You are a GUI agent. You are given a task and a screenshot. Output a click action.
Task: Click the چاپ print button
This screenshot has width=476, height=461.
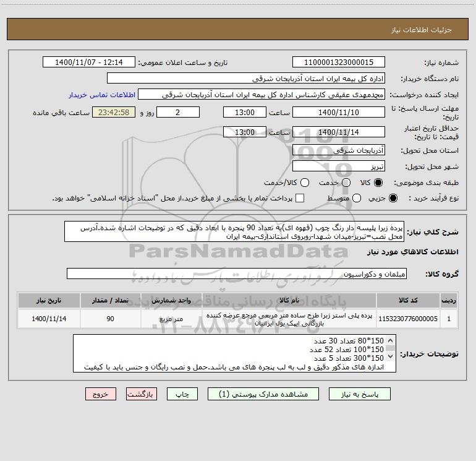click(182, 394)
